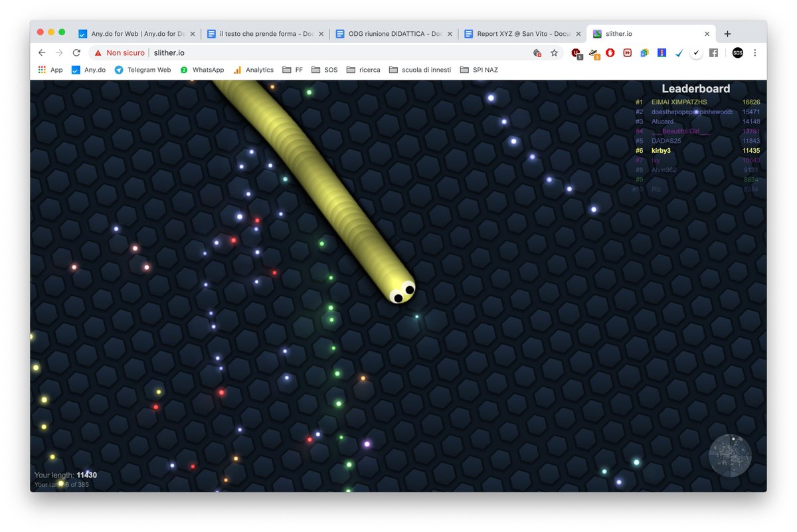Open the blue checkmark extension
Image resolution: width=797 pixels, height=532 pixels.
coord(679,52)
